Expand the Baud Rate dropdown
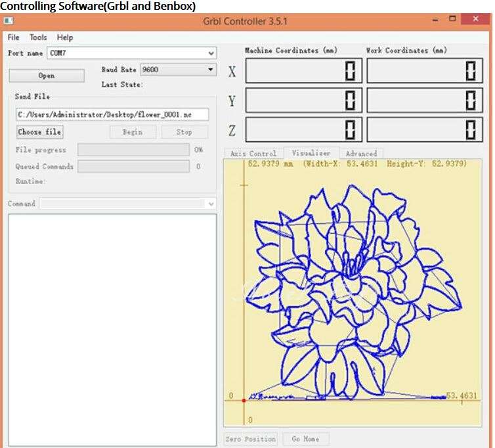 tap(211, 70)
